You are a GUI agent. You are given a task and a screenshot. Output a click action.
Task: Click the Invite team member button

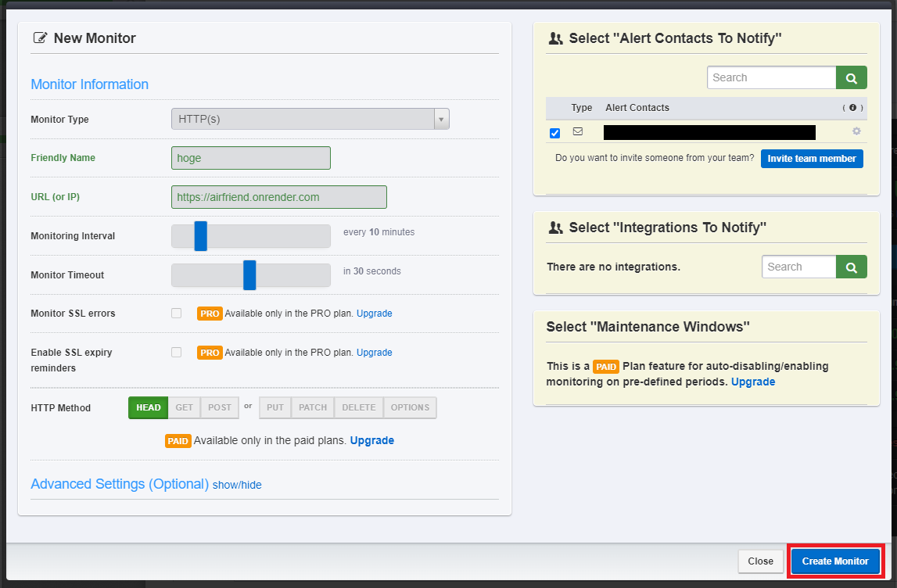click(812, 159)
